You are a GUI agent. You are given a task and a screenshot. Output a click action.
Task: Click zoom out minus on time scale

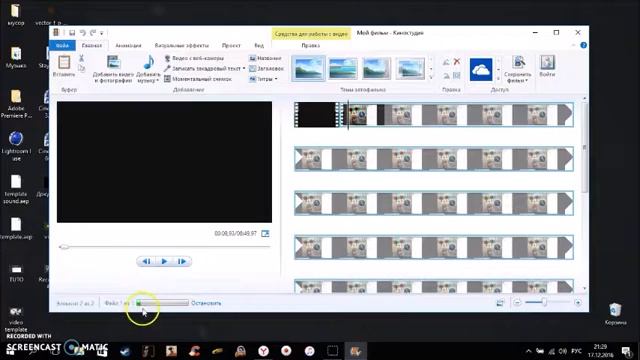517,303
